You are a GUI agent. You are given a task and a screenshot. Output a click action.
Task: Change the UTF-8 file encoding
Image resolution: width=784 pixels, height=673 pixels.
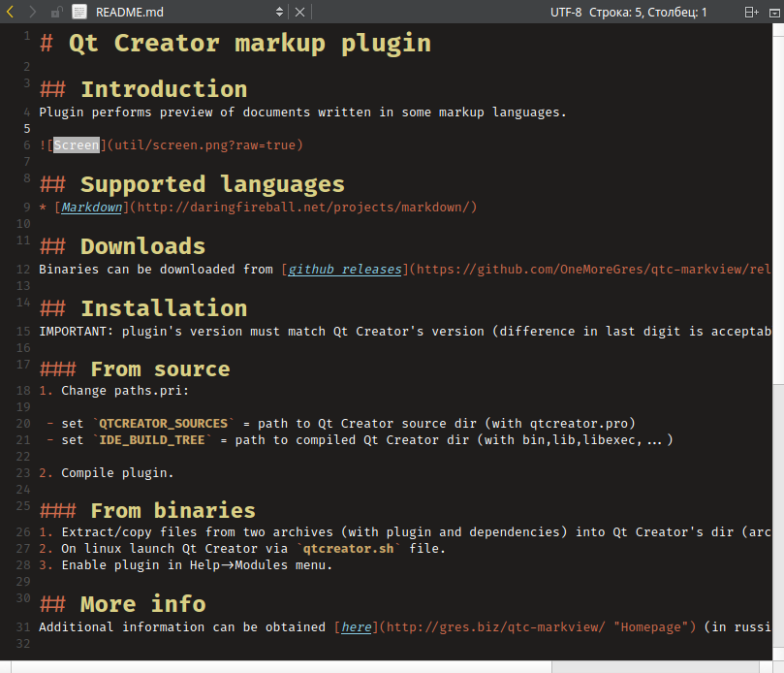pos(566,12)
